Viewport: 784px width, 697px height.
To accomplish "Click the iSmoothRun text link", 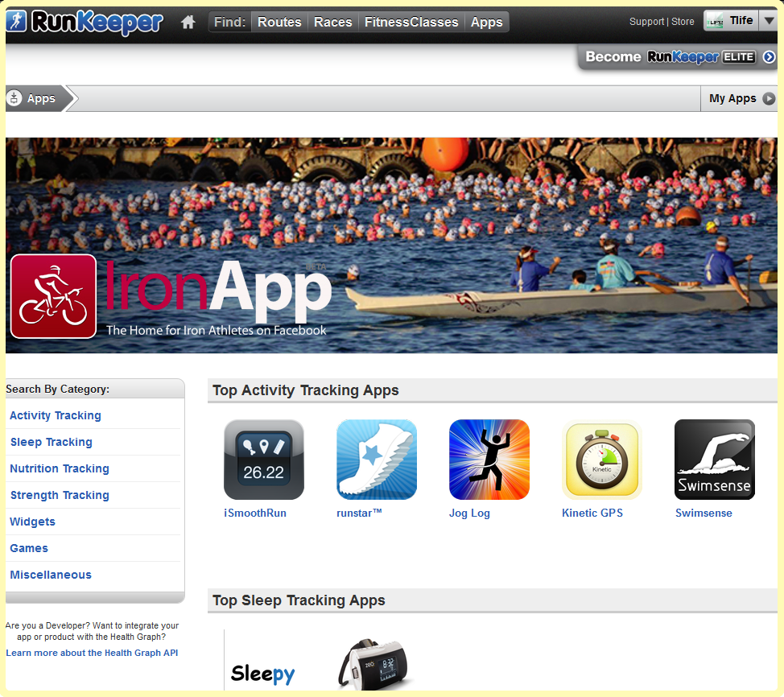I will tap(255, 513).
